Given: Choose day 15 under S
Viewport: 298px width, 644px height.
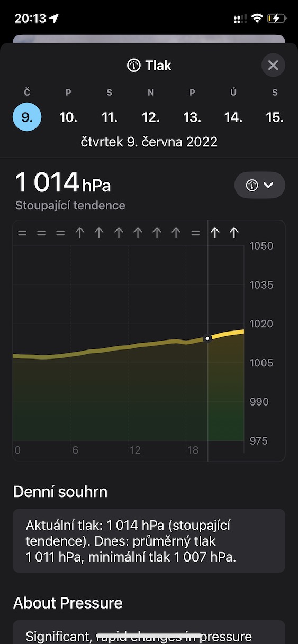Looking at the screenshot, I should (x=275, y=117).
